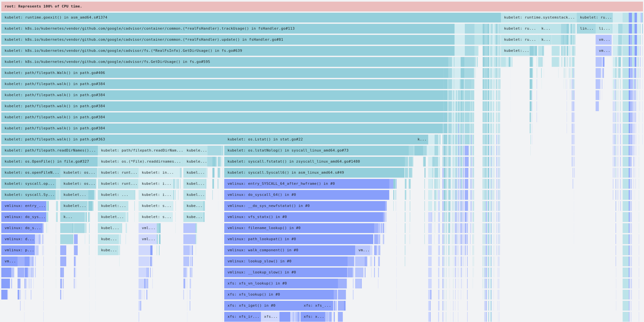This screenshot has height=322, width=644.
Task: Click vmlinux entry_SYSCALL_64_after_hwframe() frame
Action: [306, 184]
